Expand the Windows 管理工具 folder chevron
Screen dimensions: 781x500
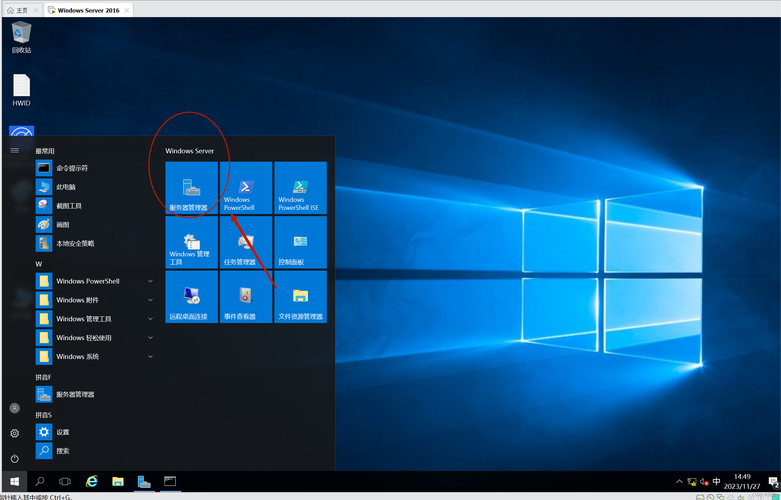point(150,319)
